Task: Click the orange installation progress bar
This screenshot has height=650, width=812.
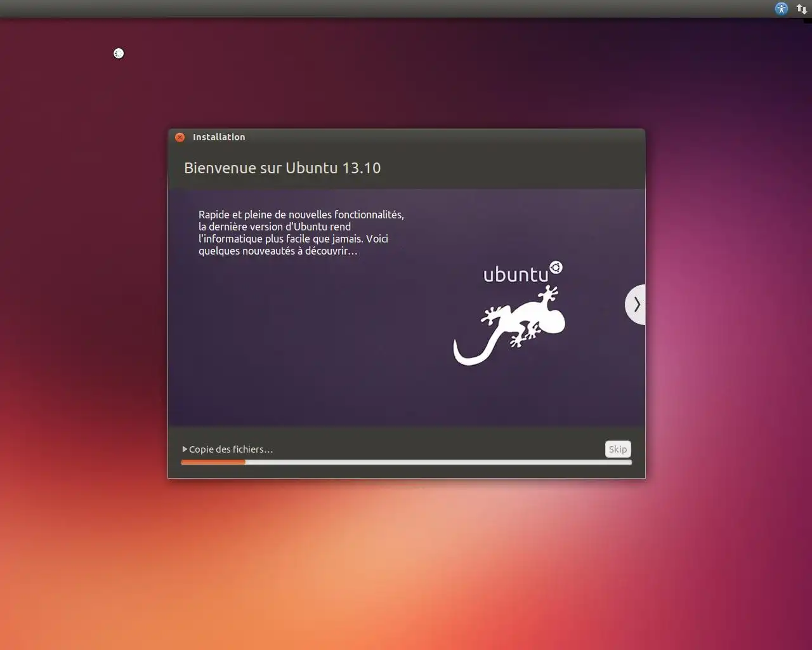Action: 406,462
